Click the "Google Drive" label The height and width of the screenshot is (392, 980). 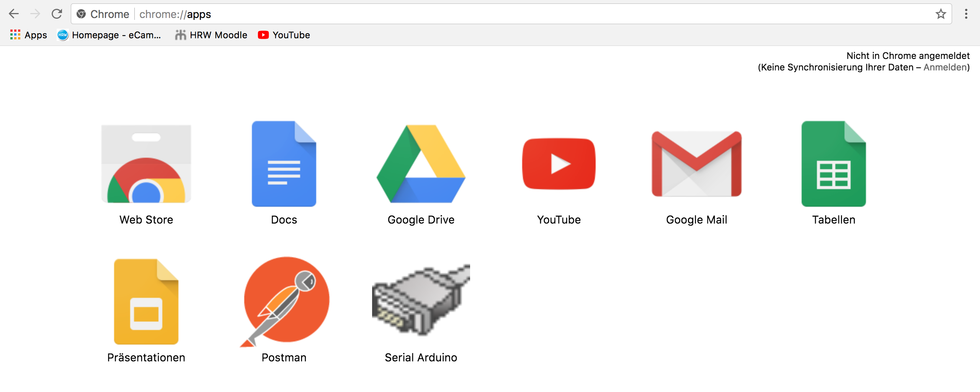coord(421,220)
